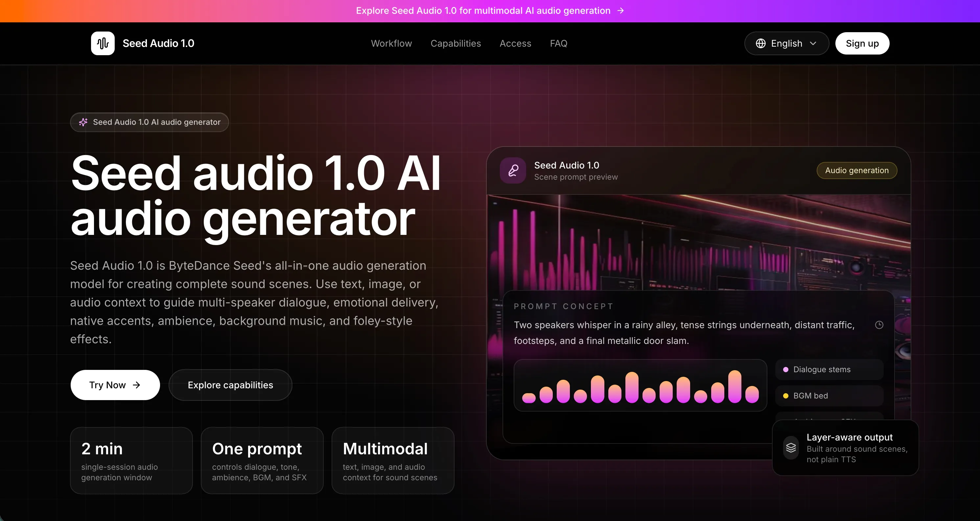Click the Layer-aware output title
The height and width of the screenshot is (521, 980).
point(850,437)
